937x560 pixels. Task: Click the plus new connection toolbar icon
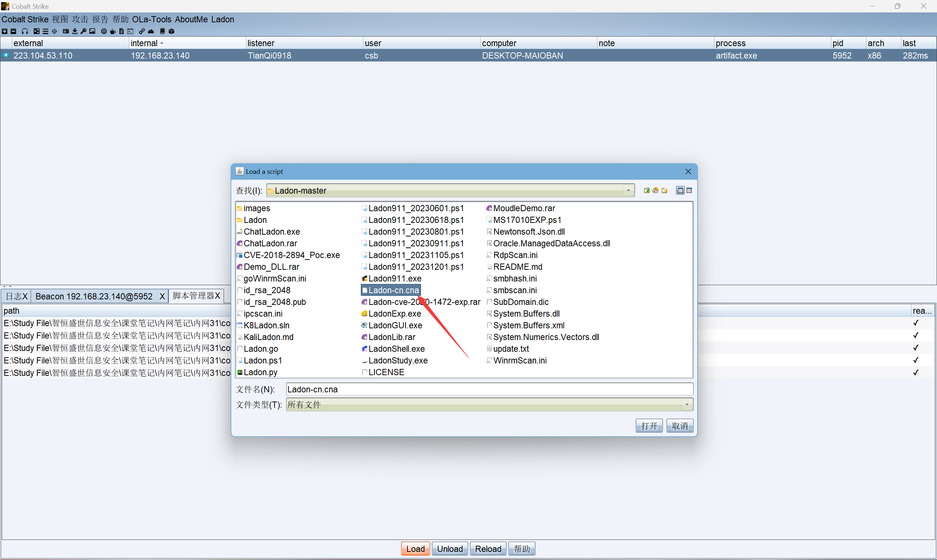[x=4, y=31]
